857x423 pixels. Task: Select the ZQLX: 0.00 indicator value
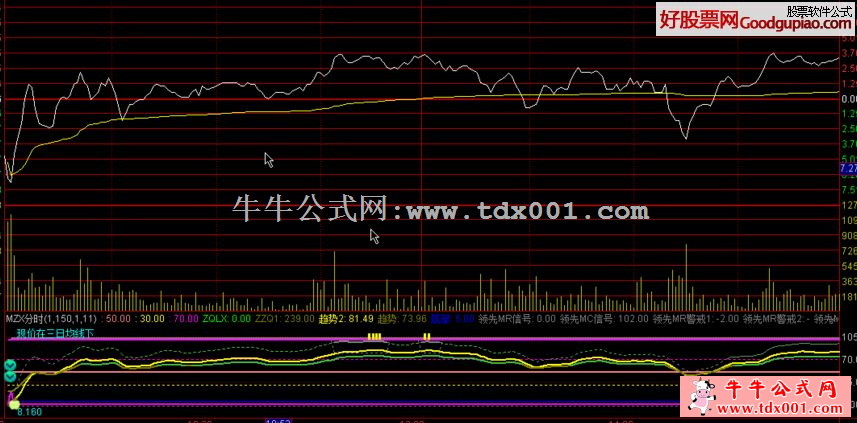(x=226, y=319)
